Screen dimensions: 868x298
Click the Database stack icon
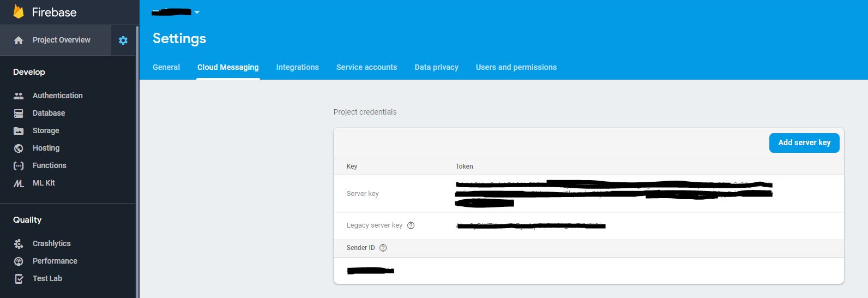19,113
